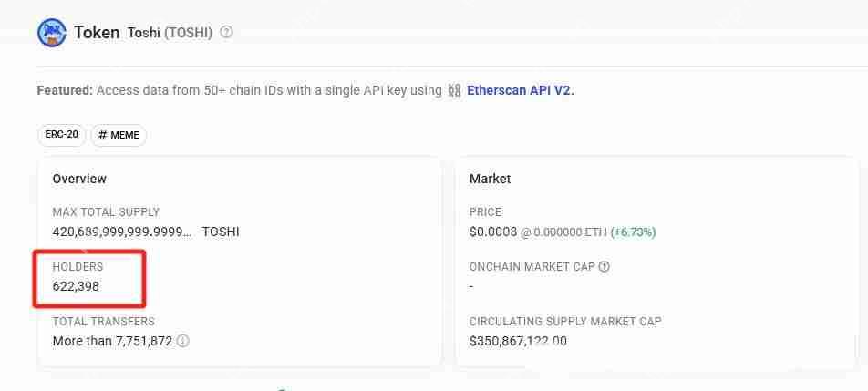Click the Toshi (TOSHI) token name
Screen dimensions: 868x391
[170, 33]
